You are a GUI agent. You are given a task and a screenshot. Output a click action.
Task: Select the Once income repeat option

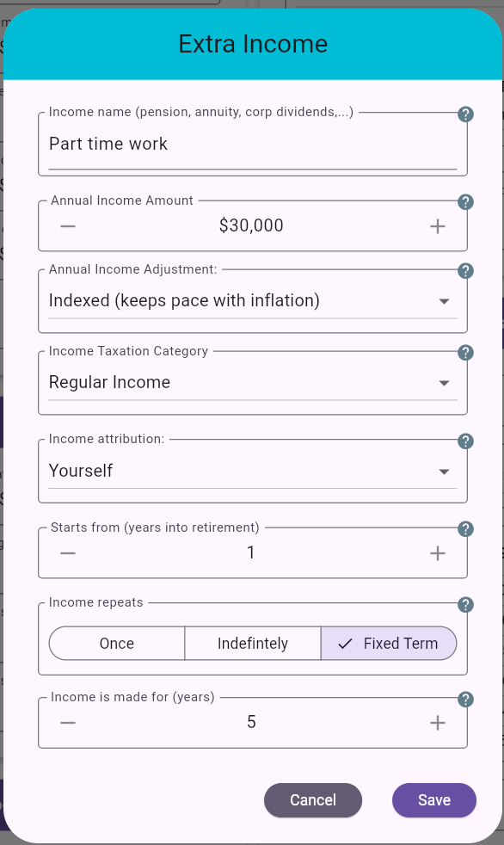pyautogui.click(x=117, y=643)
